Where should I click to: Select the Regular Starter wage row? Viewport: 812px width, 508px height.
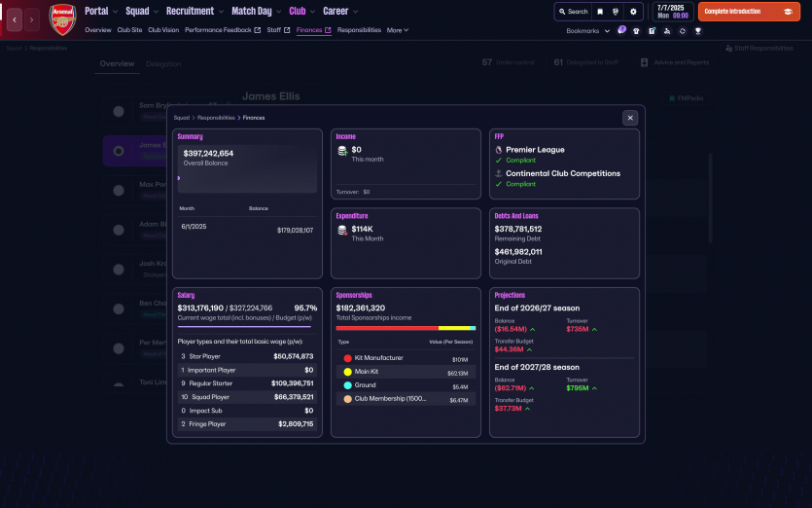coord(246,383)
